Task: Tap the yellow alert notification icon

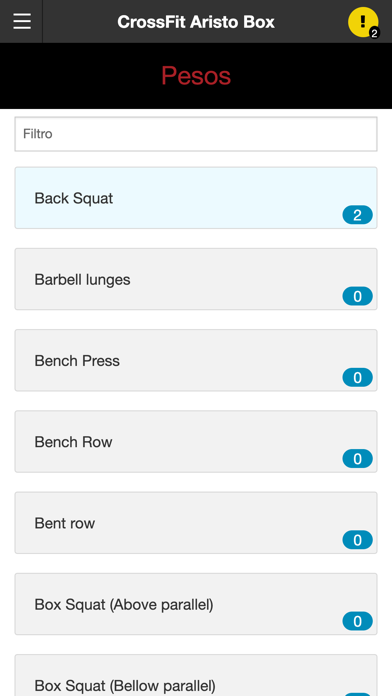Action: [363, 22]
